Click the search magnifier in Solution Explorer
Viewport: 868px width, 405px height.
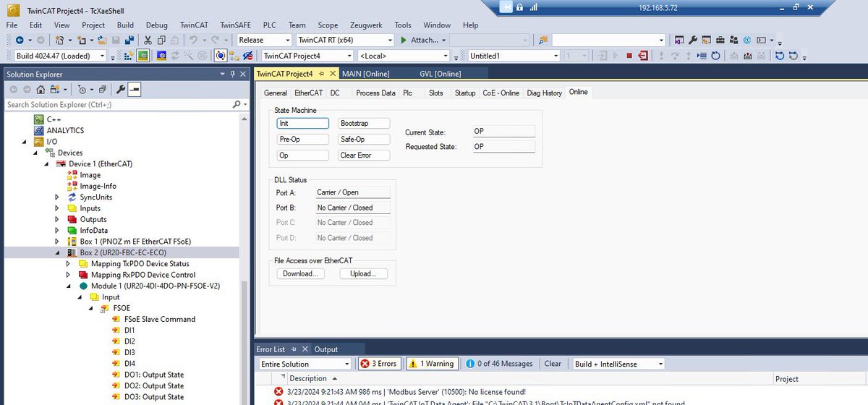pyautogui.click(x=236, y=105)
